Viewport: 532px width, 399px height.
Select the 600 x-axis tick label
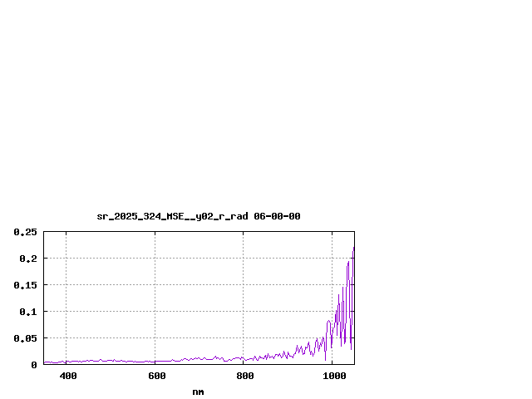pyautogui.click(x=155, y=377)
